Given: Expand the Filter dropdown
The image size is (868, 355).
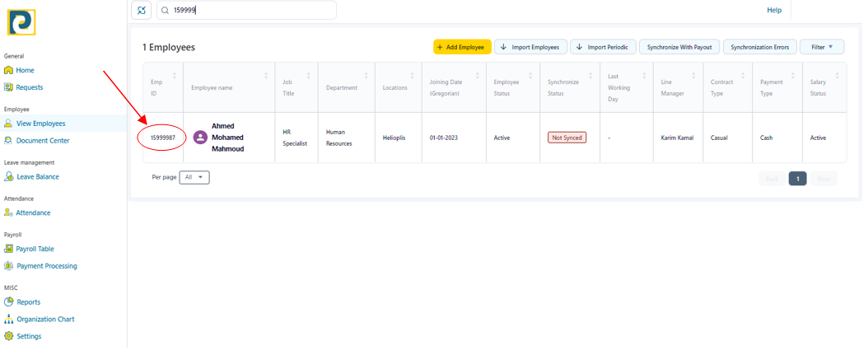Looking at the screenshot, I should tap(822, 47).
